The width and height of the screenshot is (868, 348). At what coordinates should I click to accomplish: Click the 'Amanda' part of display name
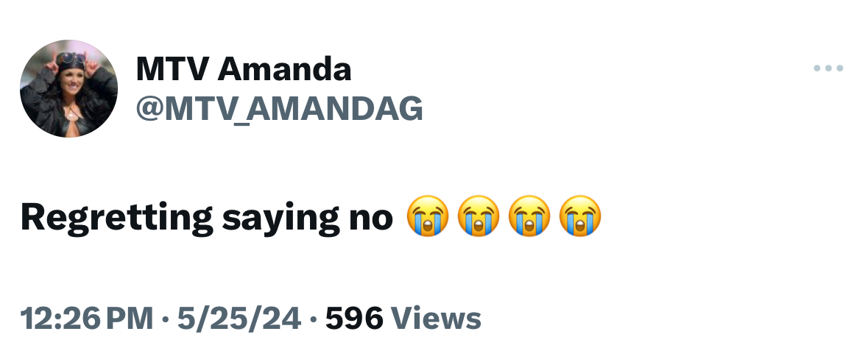[x=284, y=69]
